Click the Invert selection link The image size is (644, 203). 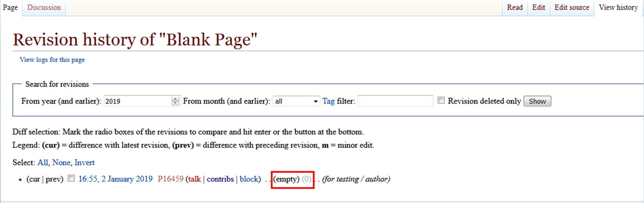(x=84, y=163)
